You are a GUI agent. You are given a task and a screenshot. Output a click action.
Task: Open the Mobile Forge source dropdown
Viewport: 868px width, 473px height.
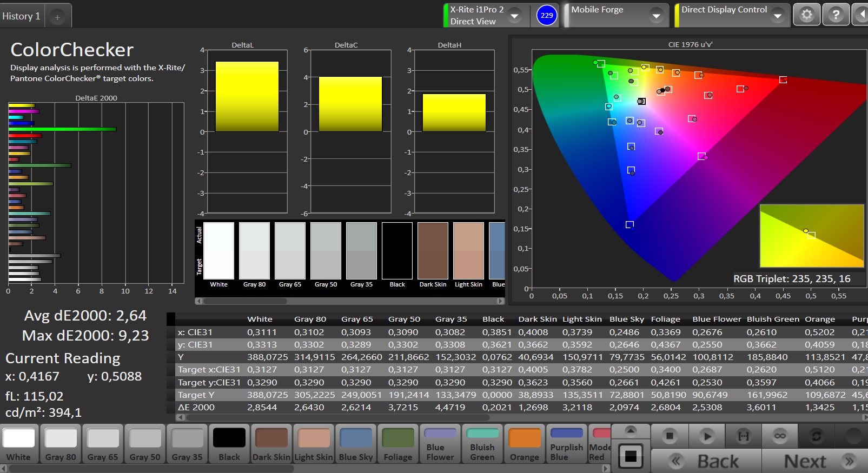656,16
